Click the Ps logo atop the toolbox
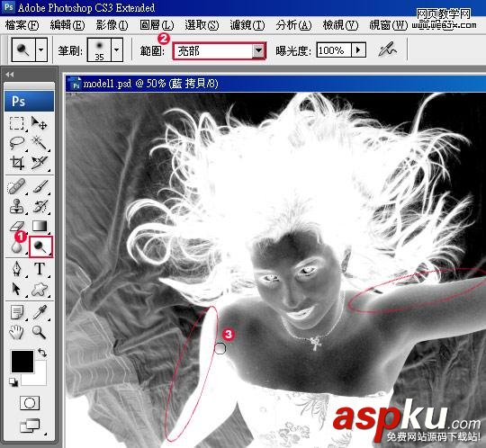This screenshot has width=486, height=448. pos(29,101)
